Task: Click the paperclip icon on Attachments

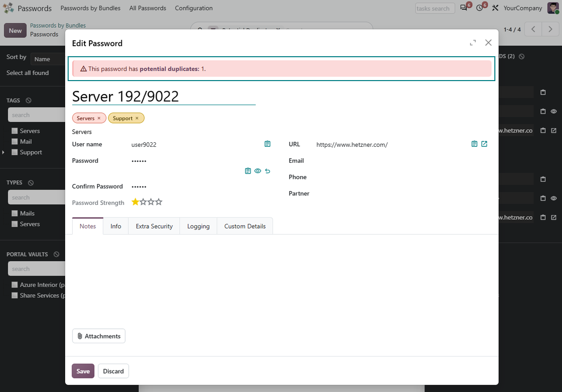Action: tap(80, 336)
